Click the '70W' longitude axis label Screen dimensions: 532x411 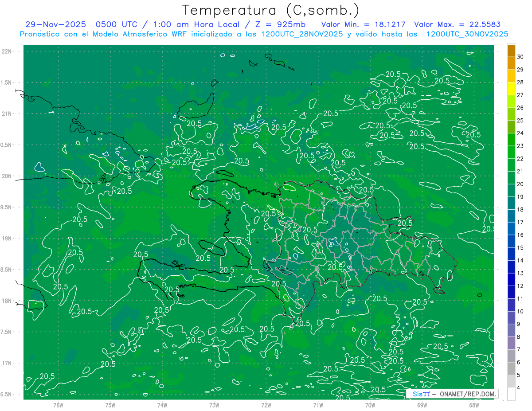click(x=370, y=405)
